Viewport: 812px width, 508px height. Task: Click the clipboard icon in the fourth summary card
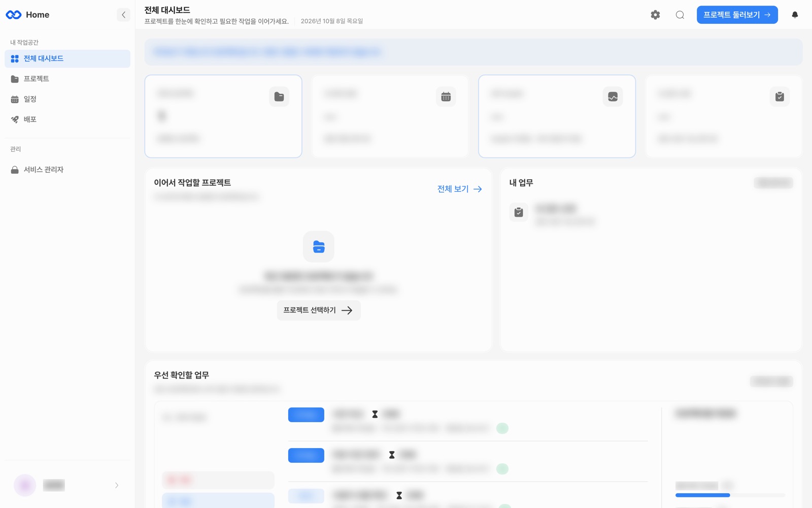point(780,97)
